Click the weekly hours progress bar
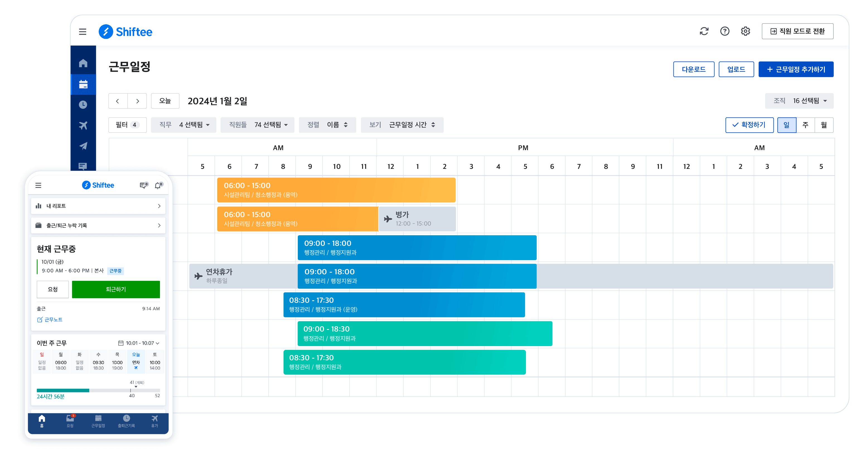 tap(98, 390)
